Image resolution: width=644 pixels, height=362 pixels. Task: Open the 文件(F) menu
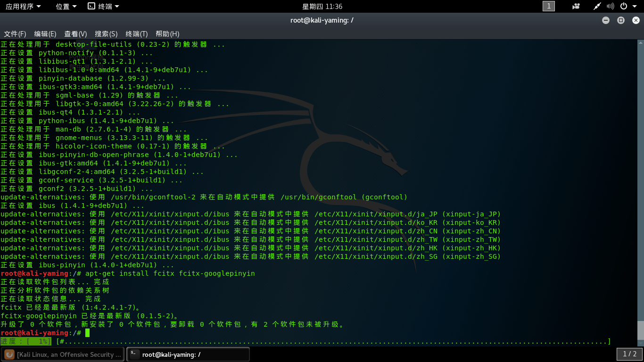pos(15,34)
